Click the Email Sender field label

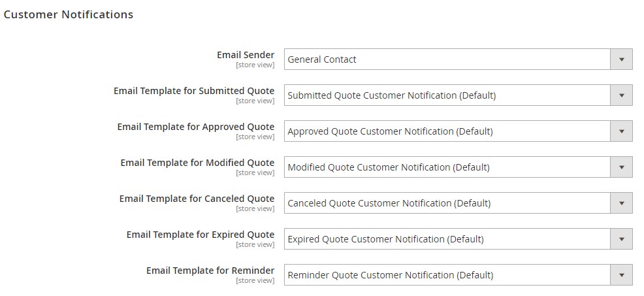(246, 55)
